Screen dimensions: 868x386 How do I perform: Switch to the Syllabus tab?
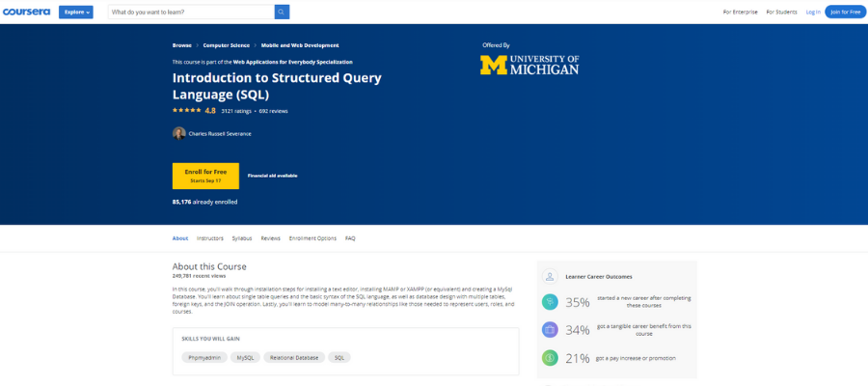242,238
